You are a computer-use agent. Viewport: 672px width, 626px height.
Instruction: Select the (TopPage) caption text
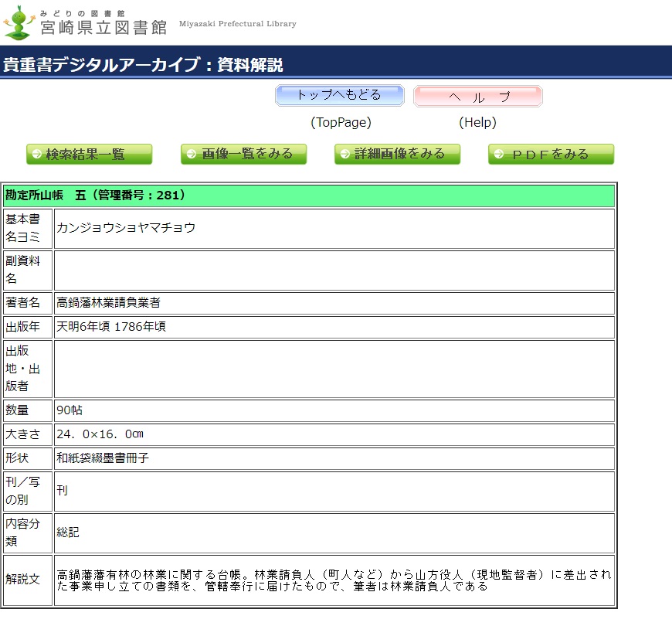341,123
